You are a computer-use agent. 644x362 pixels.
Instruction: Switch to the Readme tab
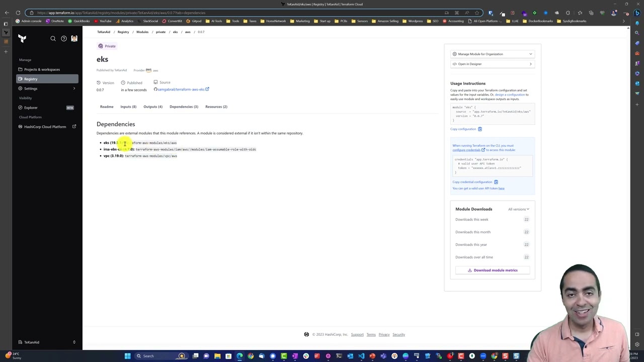pos(107,107)
